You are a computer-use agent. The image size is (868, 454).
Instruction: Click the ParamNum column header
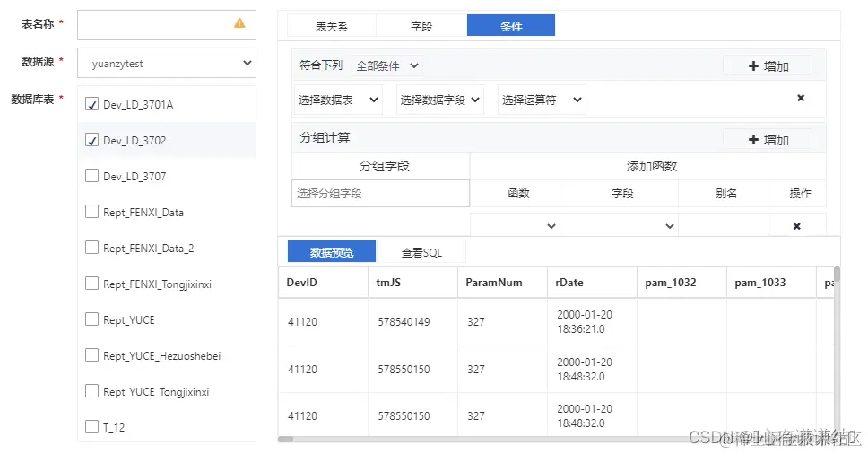click(x=503, y=283)
